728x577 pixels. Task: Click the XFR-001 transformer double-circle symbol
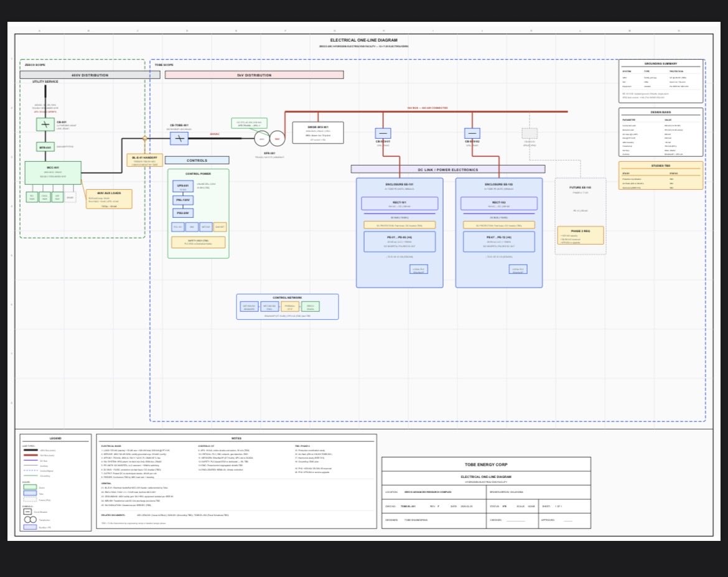269,138
